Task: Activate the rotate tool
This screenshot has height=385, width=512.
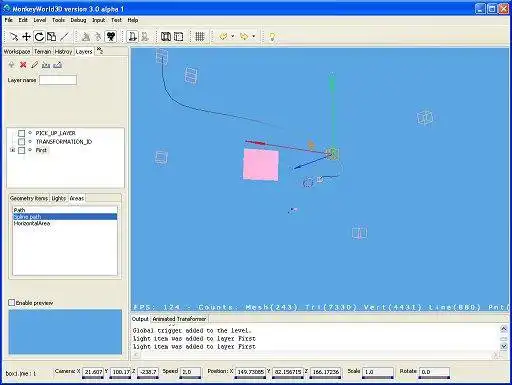Action: pos(39,36)
